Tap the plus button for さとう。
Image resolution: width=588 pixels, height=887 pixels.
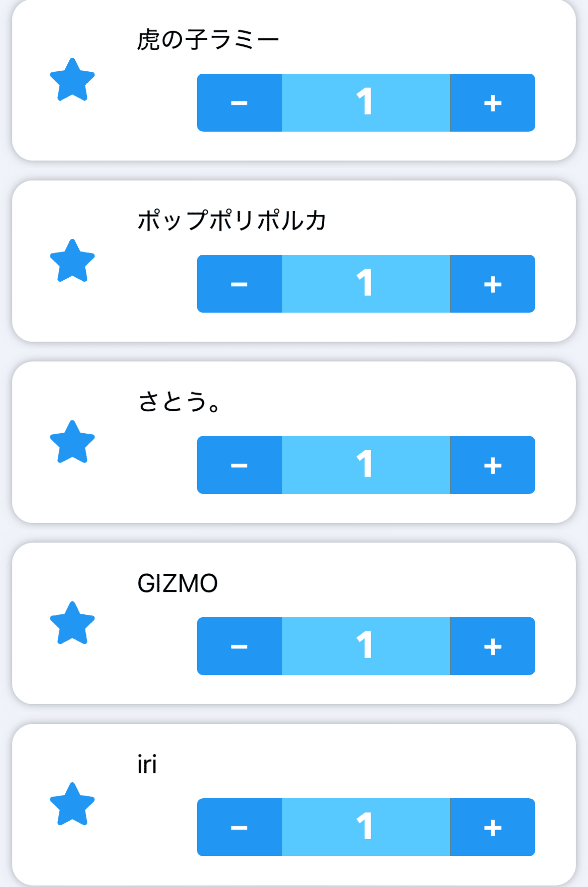492,465
